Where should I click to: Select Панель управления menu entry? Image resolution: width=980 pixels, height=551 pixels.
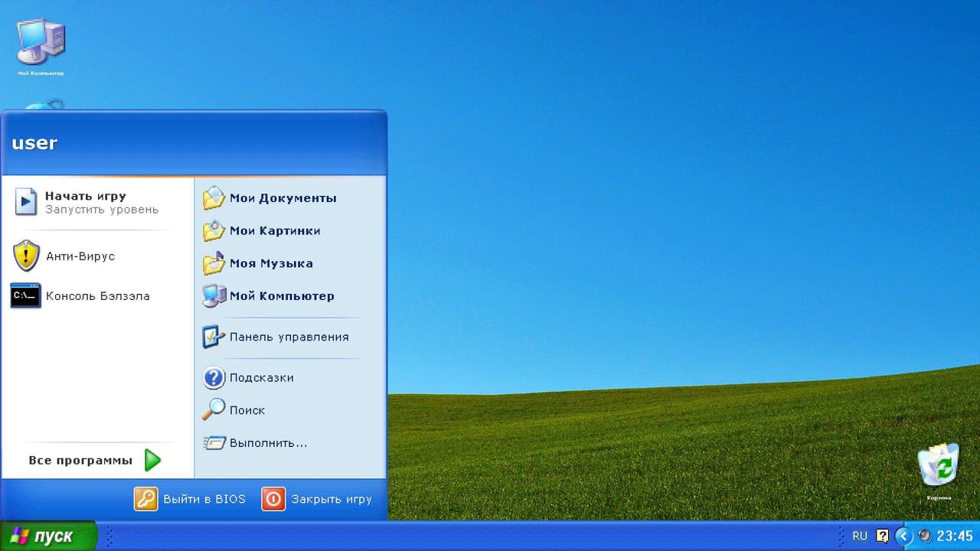(x=290, y=337)
